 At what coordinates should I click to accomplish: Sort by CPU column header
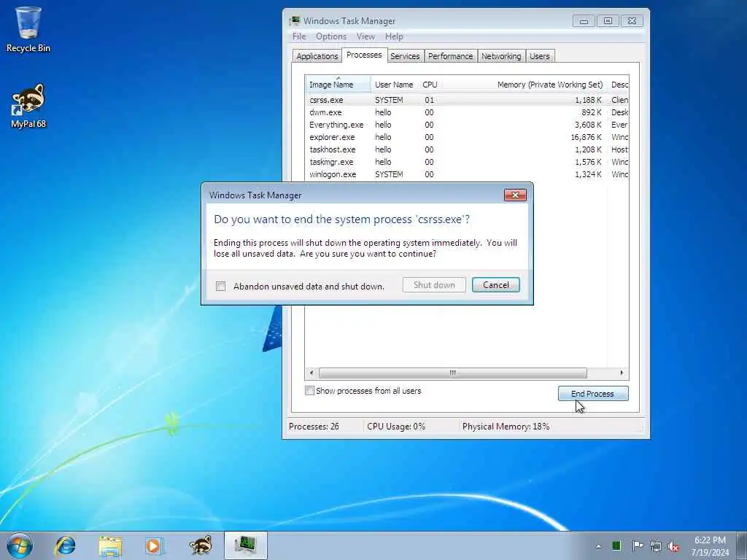[x=430, y=85]
